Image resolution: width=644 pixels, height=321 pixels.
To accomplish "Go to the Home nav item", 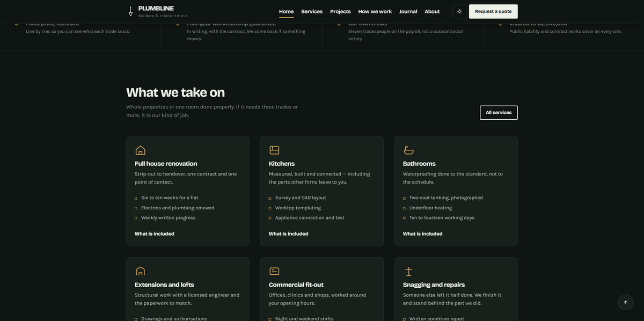I will click(286, 11).
